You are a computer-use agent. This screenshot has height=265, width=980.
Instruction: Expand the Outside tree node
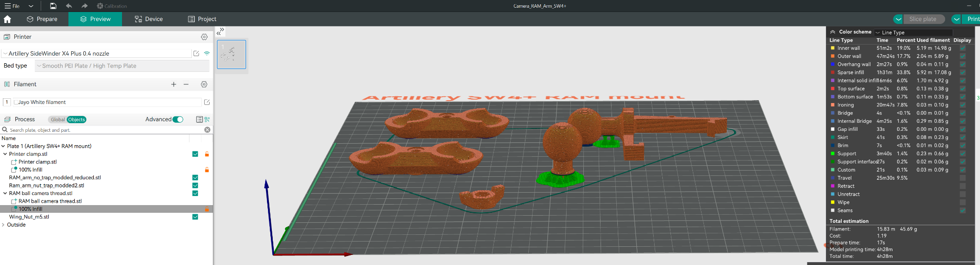click(3, 225)
